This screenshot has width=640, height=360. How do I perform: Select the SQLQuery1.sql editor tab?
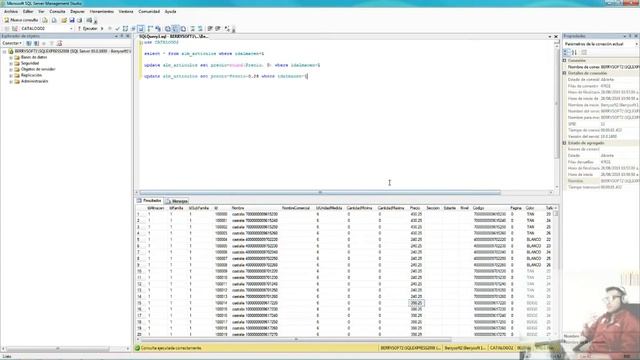[173, 36]
